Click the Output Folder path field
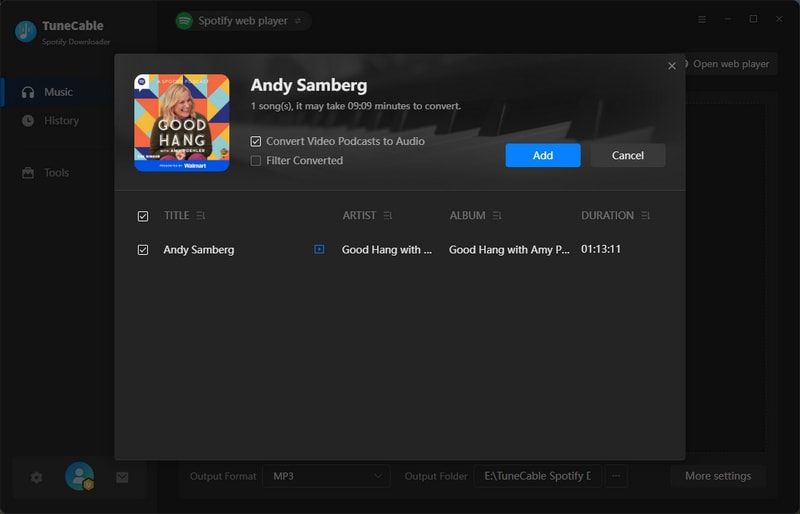Image resolution: width=800 pixels, height=514 pixels. (x=538, y=476)
